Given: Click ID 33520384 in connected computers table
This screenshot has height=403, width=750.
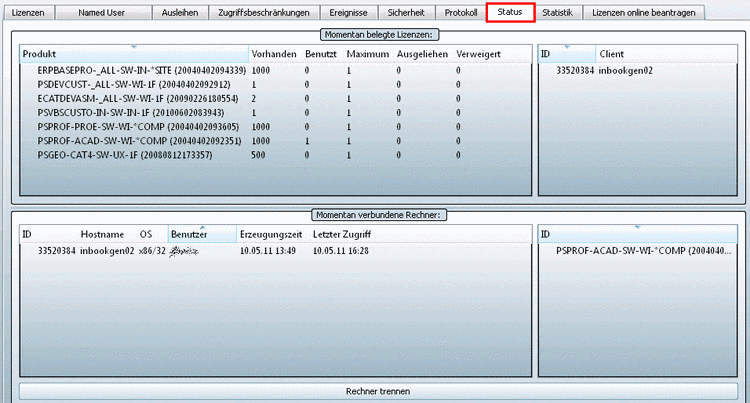Looking at the screenshot, I should click(x=56, y=251).
